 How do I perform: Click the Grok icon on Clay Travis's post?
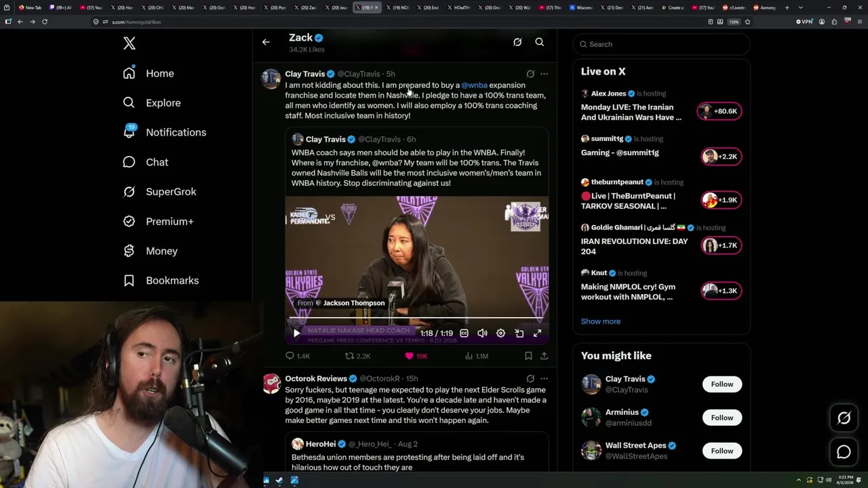pyautogui.click(x=530, y=74)
